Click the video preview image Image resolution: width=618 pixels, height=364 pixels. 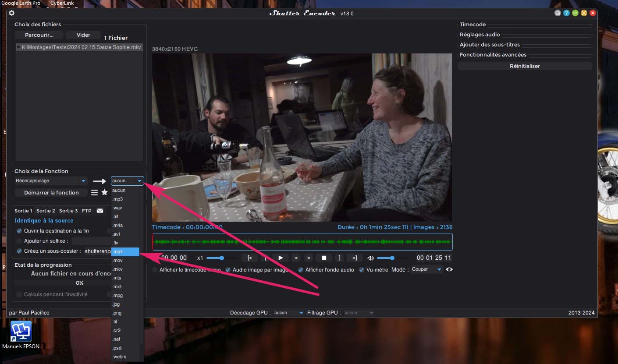[302, 138]
